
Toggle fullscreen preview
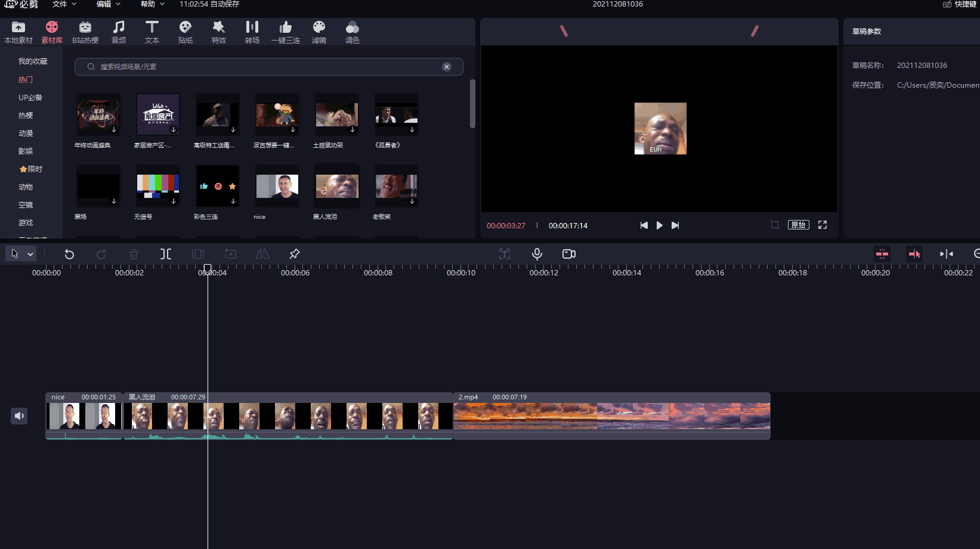point(823,225)
